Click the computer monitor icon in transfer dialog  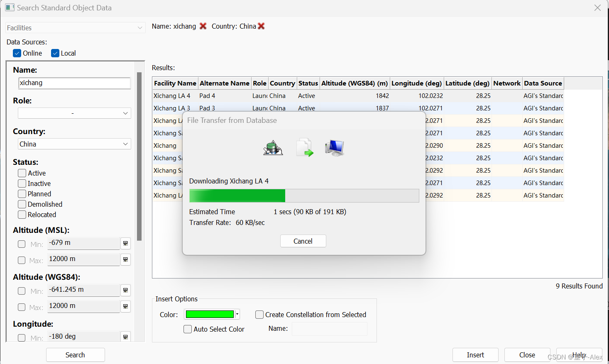(x=335, y=148)
